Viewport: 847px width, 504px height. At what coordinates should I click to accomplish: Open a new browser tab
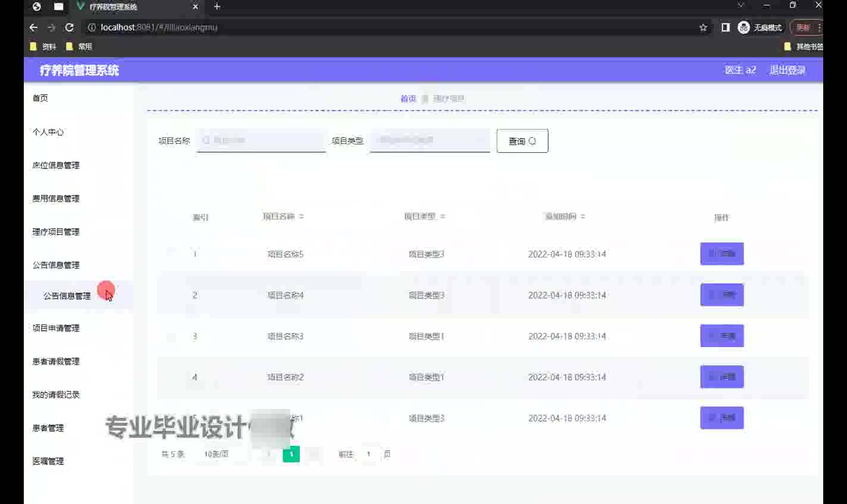coord(217,7)
